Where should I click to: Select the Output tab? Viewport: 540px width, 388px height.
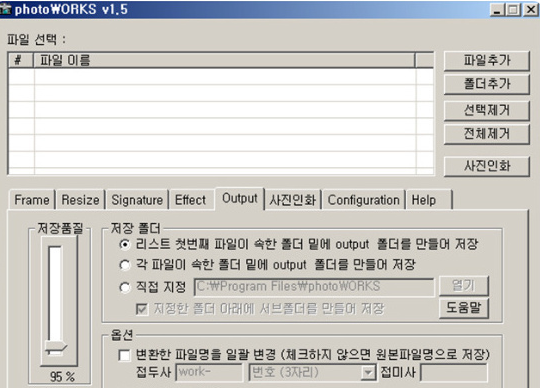click(x=240, y=198)
